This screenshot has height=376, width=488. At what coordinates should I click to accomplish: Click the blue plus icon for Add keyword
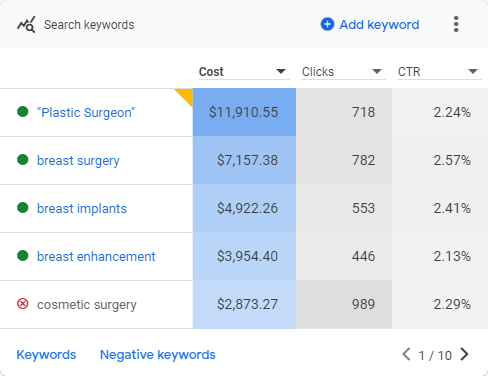tap(327, 24)
